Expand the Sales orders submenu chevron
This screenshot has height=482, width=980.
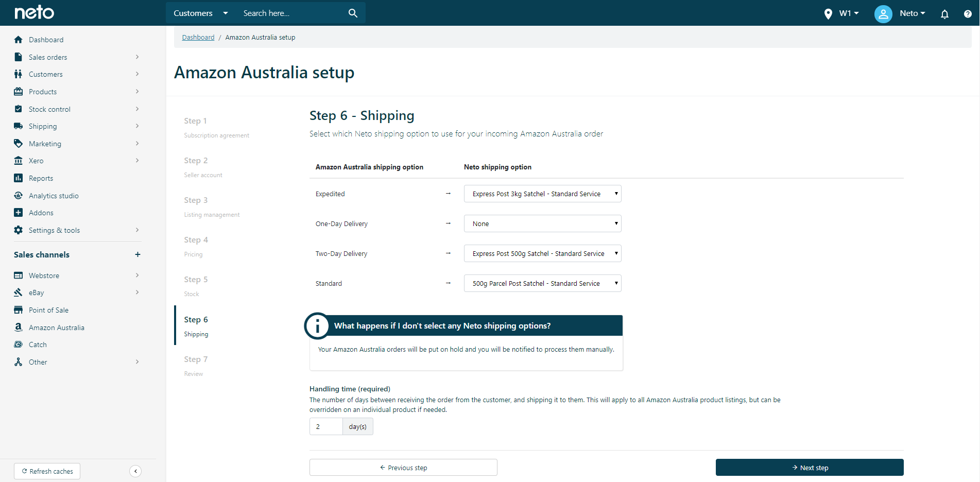137,57
